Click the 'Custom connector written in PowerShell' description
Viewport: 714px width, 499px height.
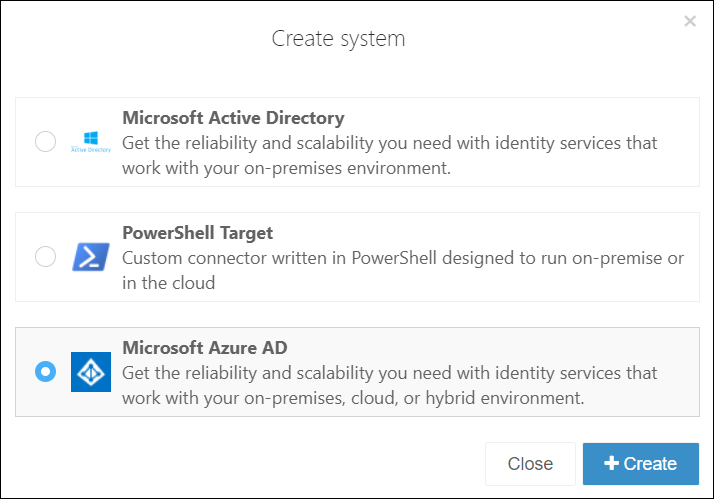point(403,270)
